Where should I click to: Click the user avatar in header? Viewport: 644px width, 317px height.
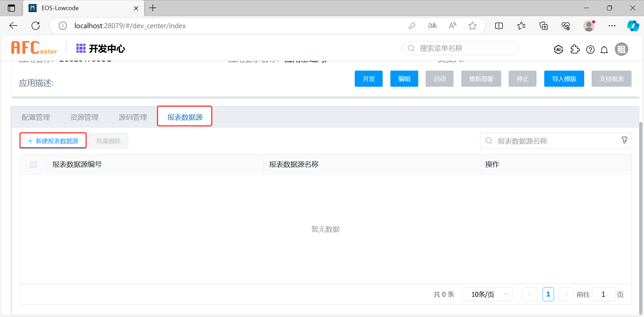[621, 49]
